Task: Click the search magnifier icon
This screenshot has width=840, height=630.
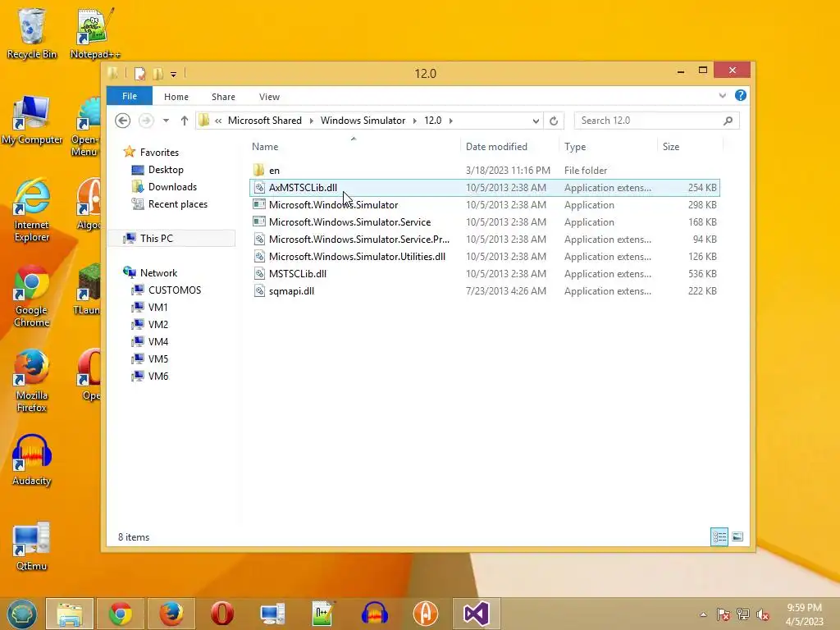Action: click(728, 121)
